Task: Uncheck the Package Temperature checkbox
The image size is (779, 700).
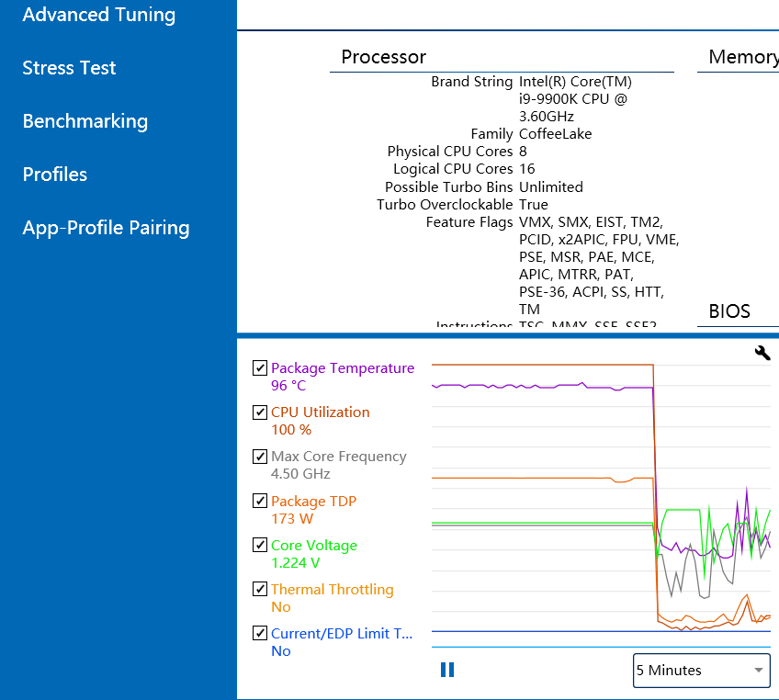Action: 260,367
